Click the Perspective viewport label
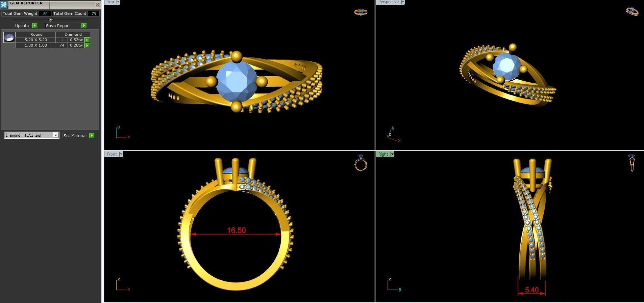 (x=389, y=2)
